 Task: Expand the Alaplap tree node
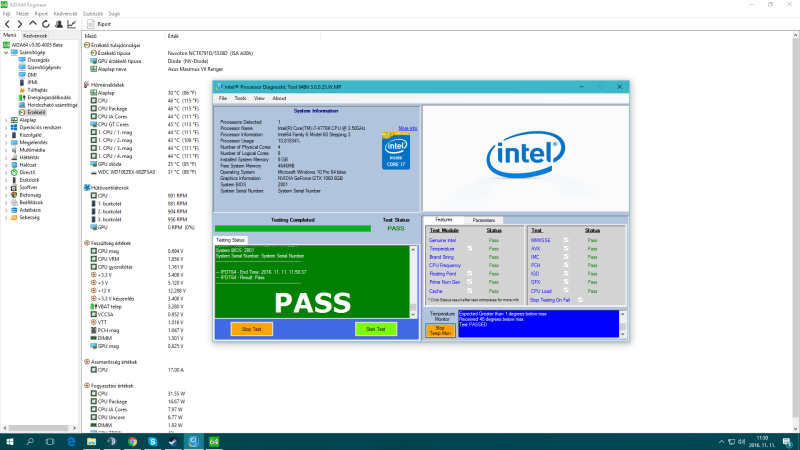[x=6, y=120]
